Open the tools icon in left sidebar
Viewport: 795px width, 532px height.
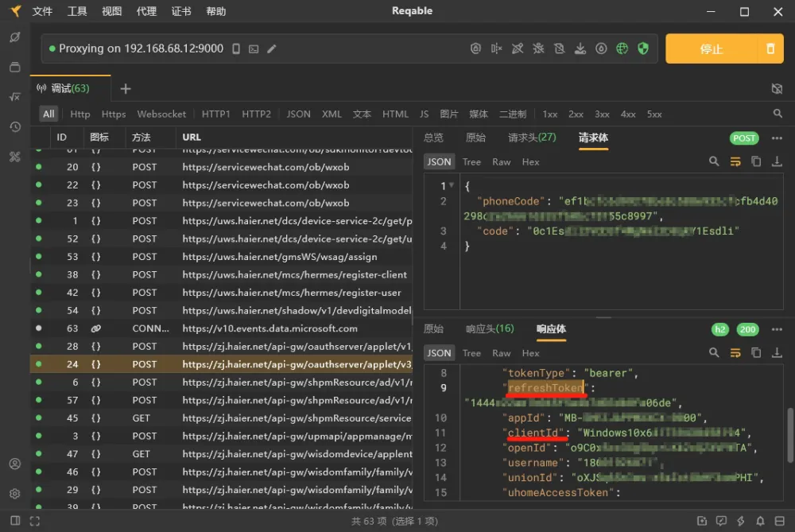point(14,157)
